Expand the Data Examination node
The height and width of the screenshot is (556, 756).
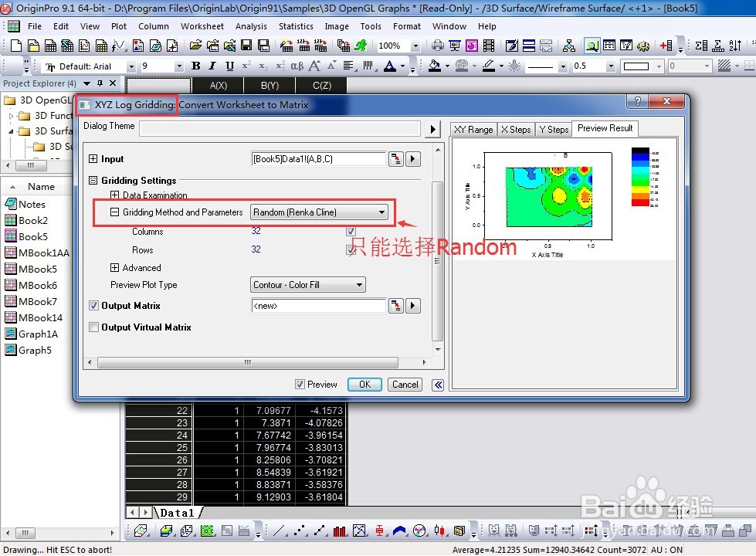(114, 195)
